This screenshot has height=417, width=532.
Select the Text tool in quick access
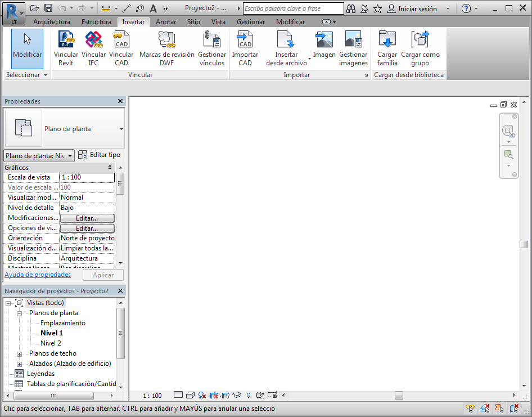coord(154,8)
